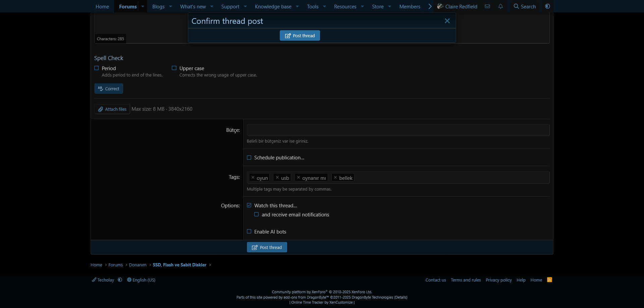Expand the Support dropdown arrow

[x=245, y=6]
